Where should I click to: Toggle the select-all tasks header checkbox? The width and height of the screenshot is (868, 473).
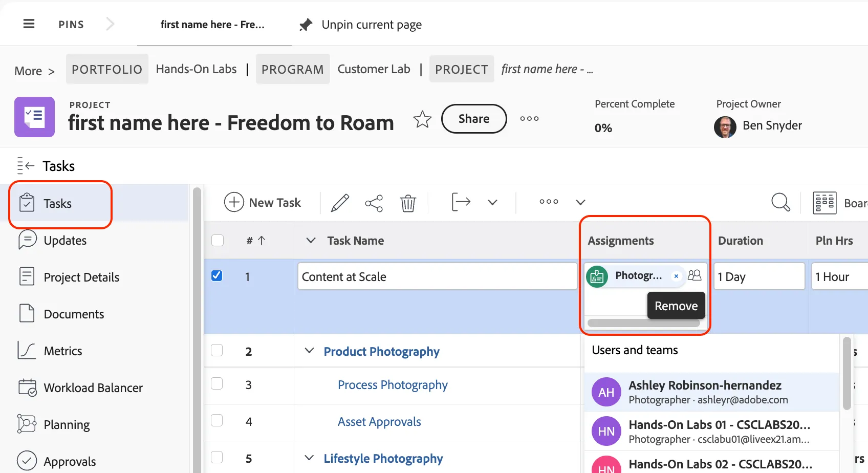(218, 240)
